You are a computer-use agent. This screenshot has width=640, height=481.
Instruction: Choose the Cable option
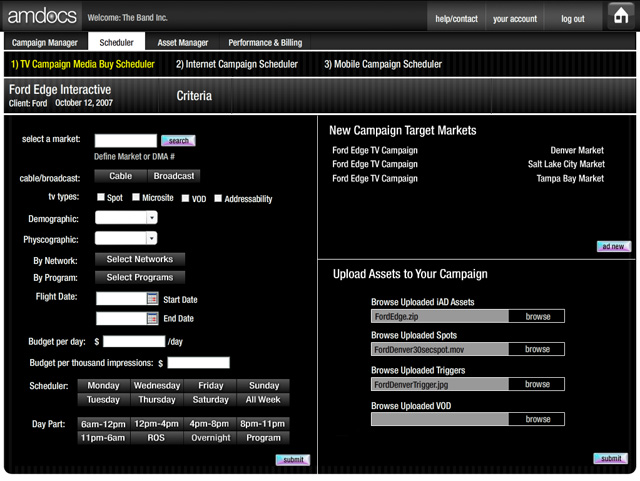[x=120, y=176]
